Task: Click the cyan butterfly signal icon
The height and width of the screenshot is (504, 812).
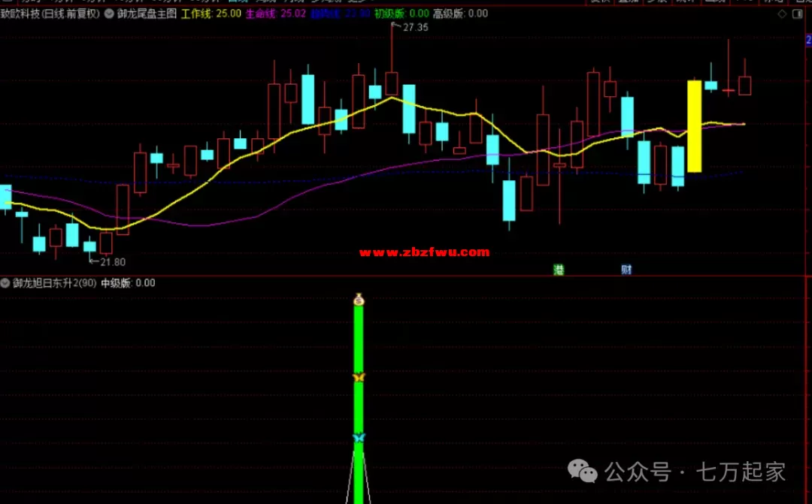Action: click(x=359, y=438)
